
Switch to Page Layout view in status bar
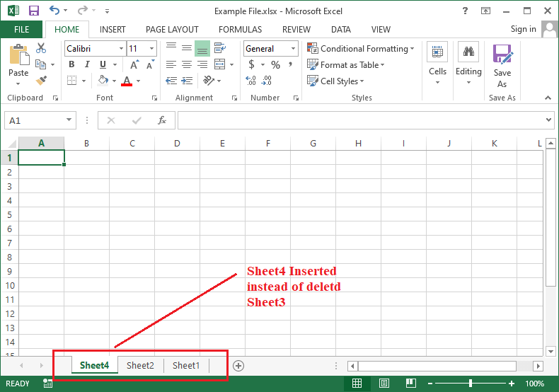[x=384, y=384]
